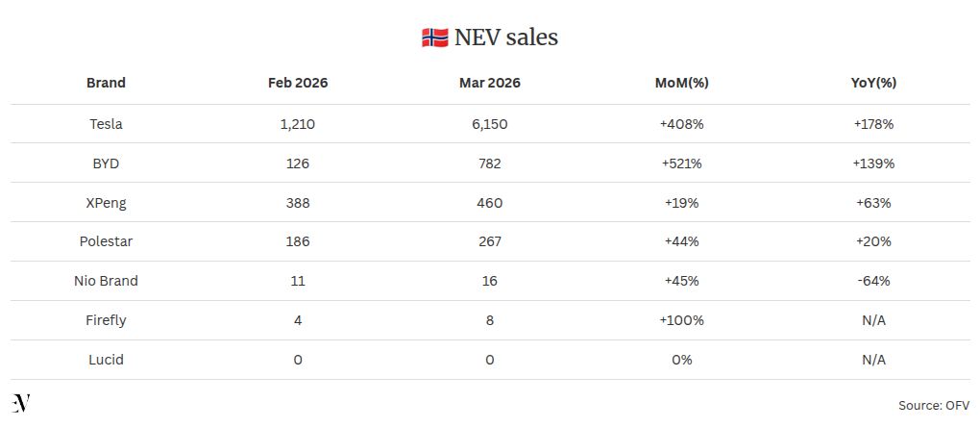The width and height of the screenshot is (980, 427).
Task: Select Firefly's +100% MoM value
Action: click(682, 320)
